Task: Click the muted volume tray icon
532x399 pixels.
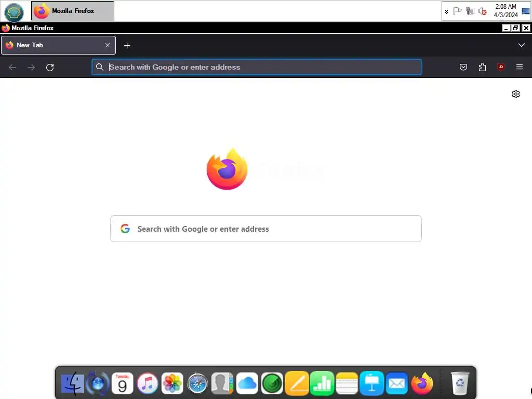Action: click(482, 11)
